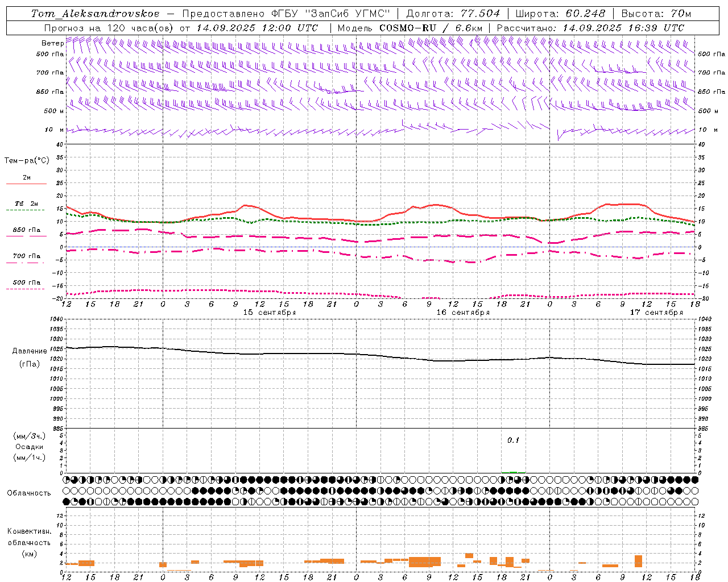Viewport: 728px width, 582px height.
Task: Click the green precipitation bar below 0.1
Action: click(513, 472)
